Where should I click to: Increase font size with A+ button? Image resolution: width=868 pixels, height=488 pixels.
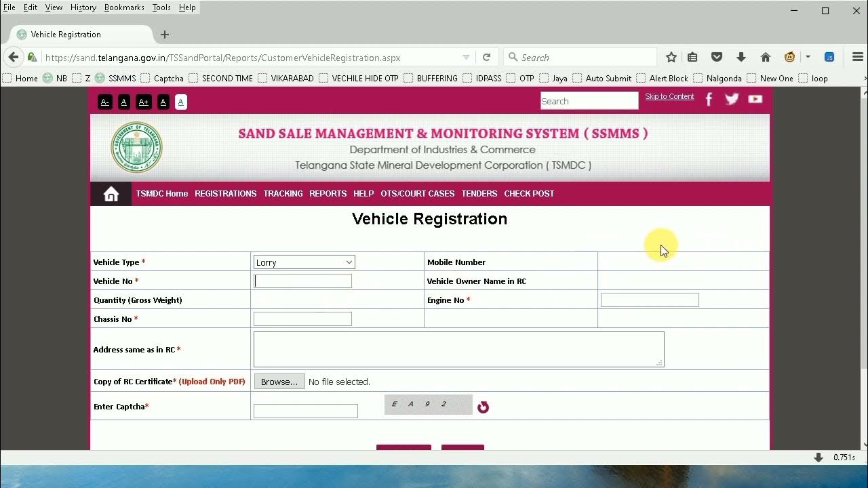tap(143, 102)
